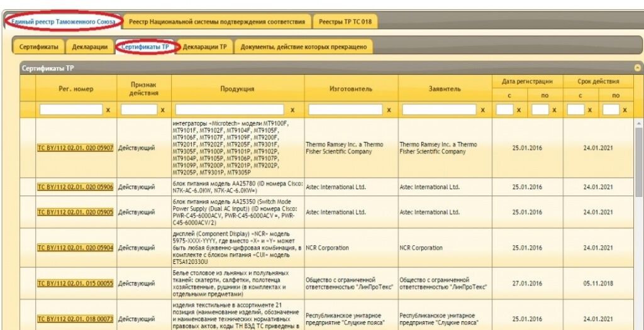Clear the Дата регистрации 'по' filter x
The image size is (644, 330).
[554, 110]
